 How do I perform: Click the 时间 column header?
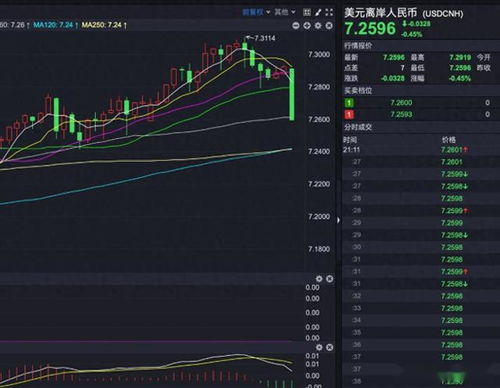(350, 140)
